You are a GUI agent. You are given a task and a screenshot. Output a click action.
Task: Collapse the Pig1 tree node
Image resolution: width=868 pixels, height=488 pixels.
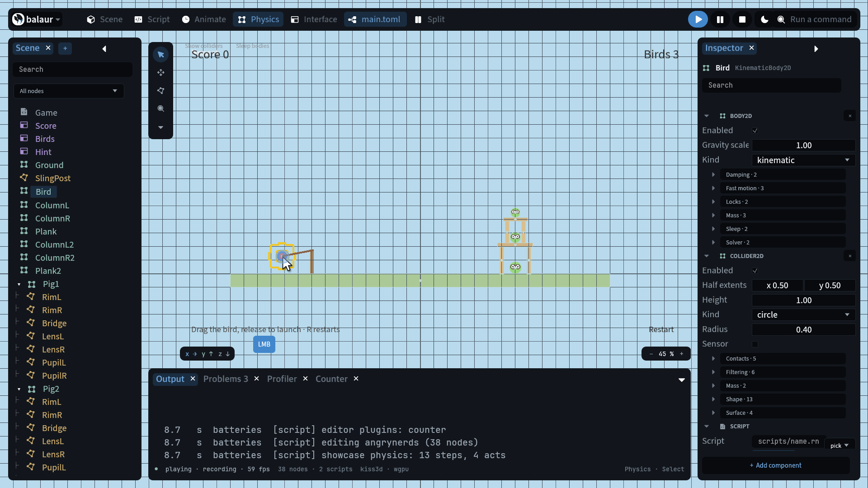point(19,284)
